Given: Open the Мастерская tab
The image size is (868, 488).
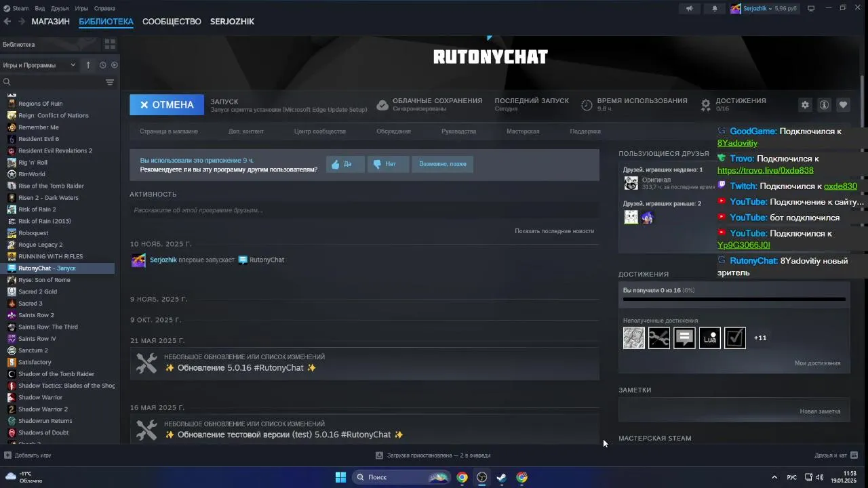Looking at the screenshot, I should click(x=523, y=131).
